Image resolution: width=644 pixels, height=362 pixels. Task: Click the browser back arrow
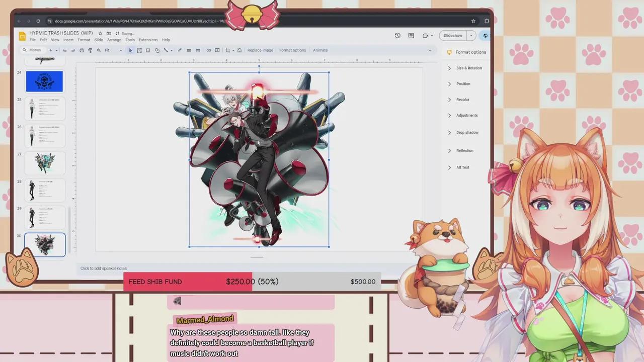click(x=19, y=21)
